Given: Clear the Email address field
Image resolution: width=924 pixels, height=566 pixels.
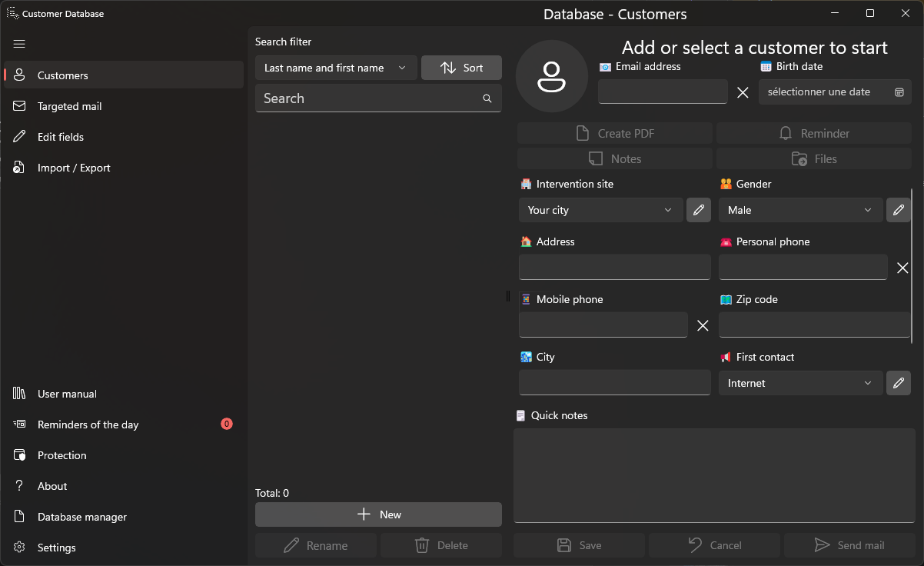Looking at the screenshot, I should (743, 92).
